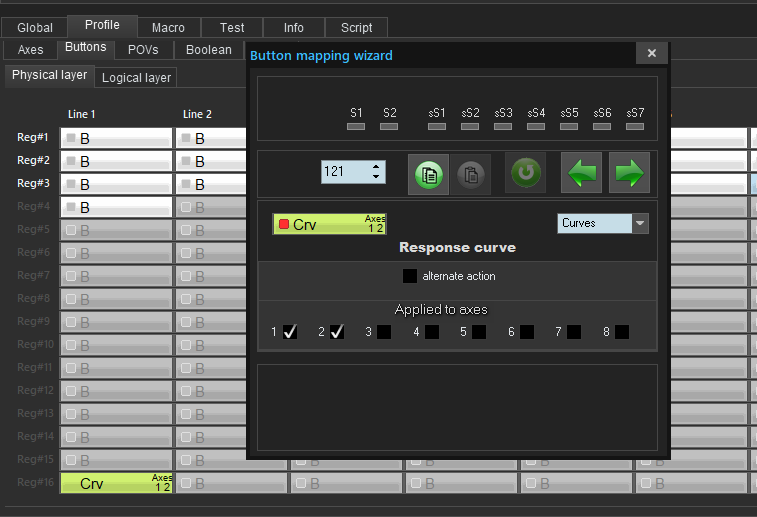Click the green Crv cell in Reg#16

point(117,484)
